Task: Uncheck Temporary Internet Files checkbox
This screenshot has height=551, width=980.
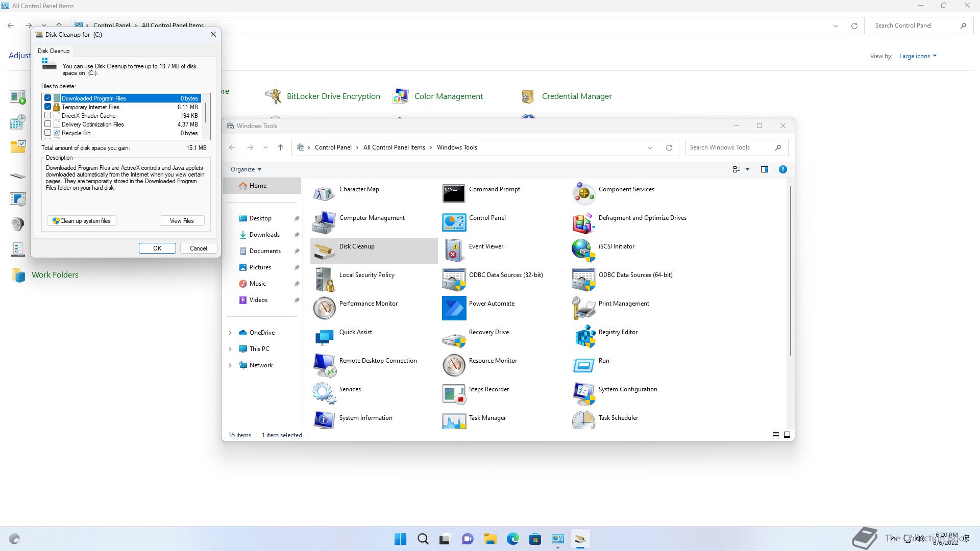Action: [x=48, y=107]
